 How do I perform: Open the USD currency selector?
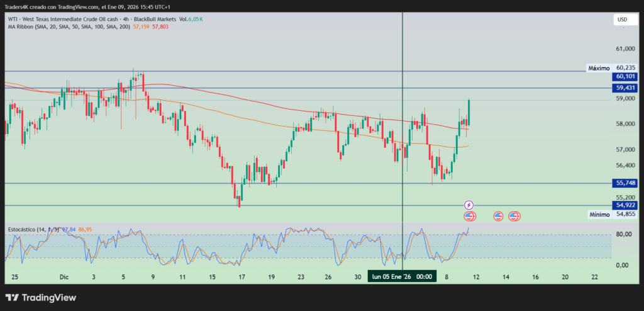click(621, 20)
